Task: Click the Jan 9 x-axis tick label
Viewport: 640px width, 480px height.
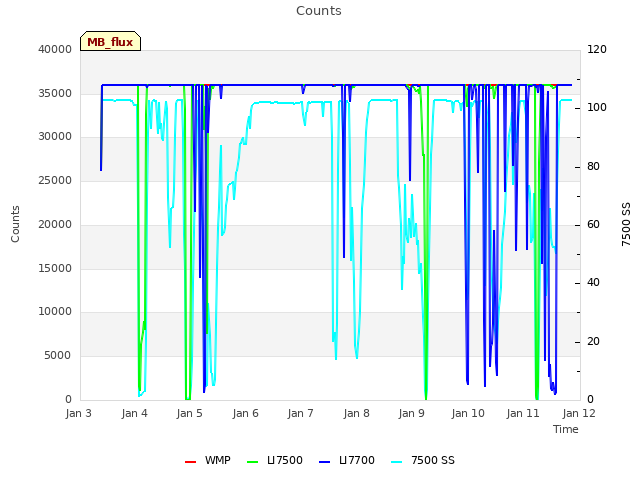Action: [411, 413]
